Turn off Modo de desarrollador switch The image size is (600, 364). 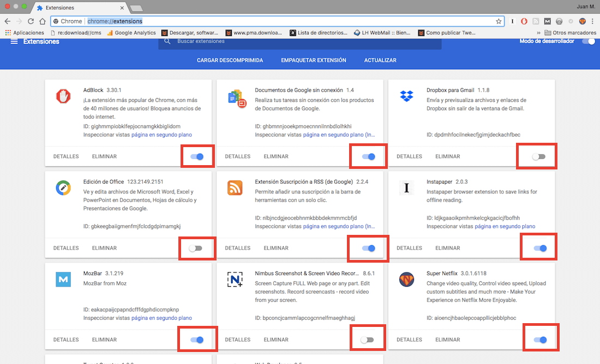589,41
